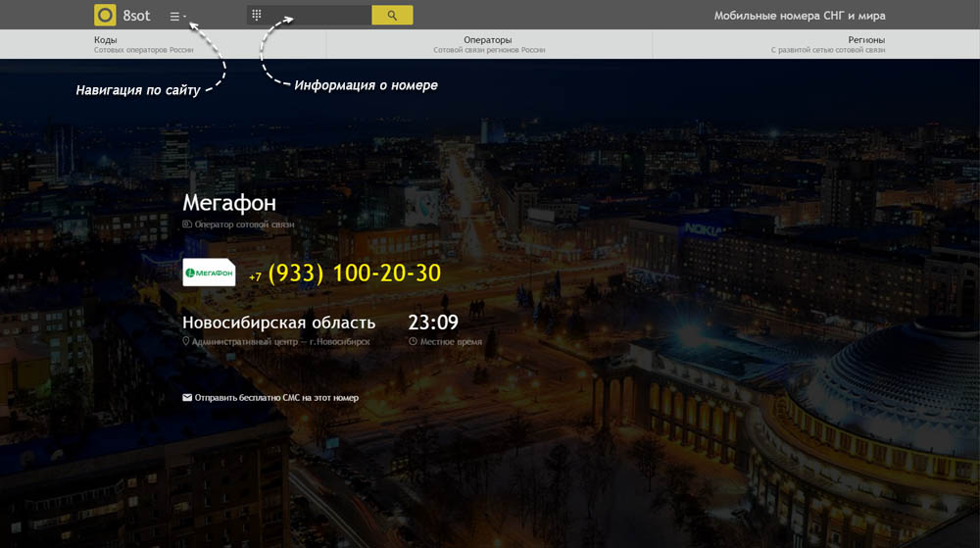
Task: Click the envelope icon for free SMS
Action: (x=187, y=397)
